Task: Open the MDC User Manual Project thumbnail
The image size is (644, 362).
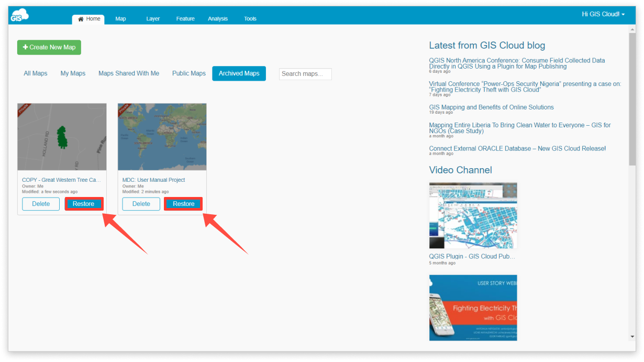Action: click(162, 137)
